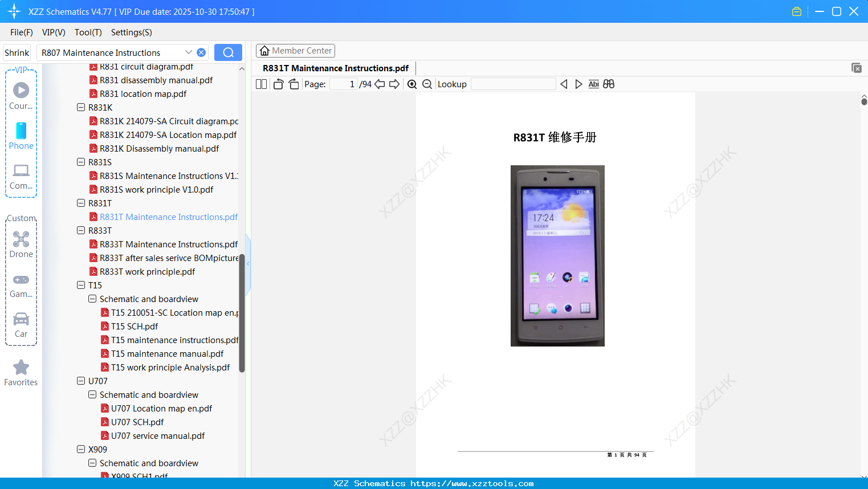Toggle whole-word matching with binoculars icon

click(x=608, y=84)
